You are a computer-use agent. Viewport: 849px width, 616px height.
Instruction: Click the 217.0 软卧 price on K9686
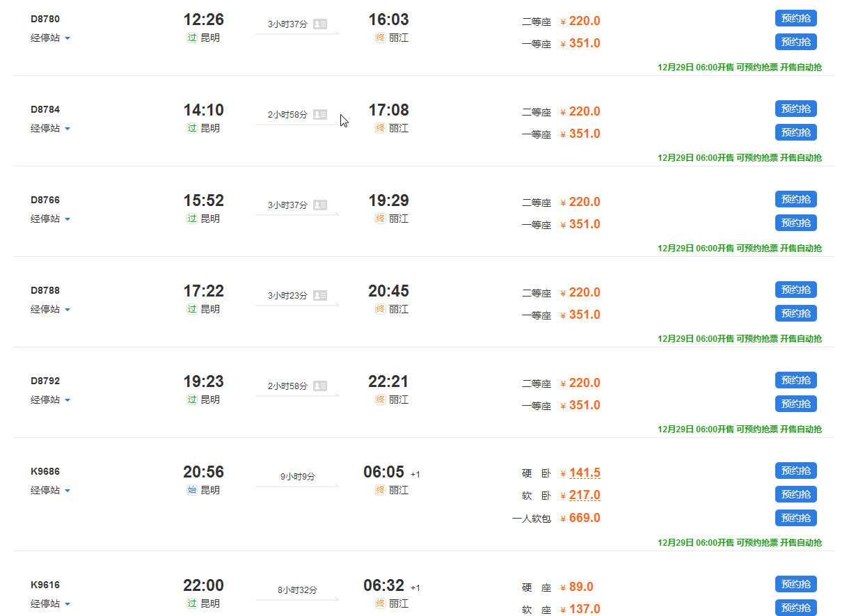[x=585, y=496]
